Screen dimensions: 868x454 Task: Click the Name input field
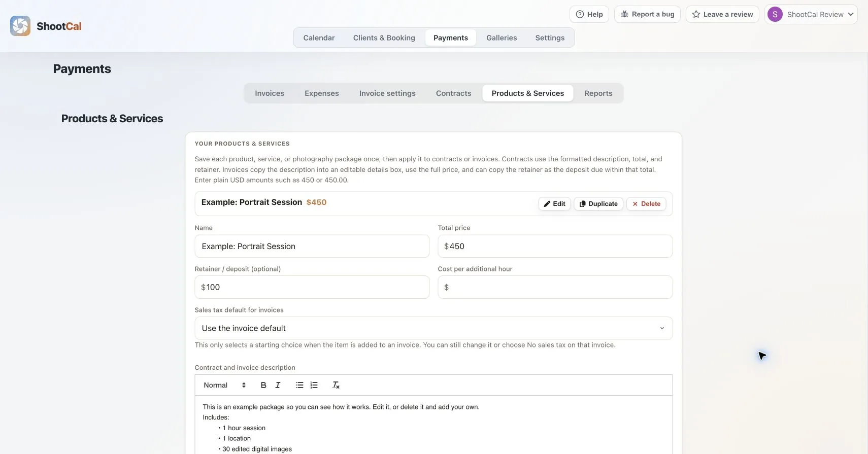312,246
